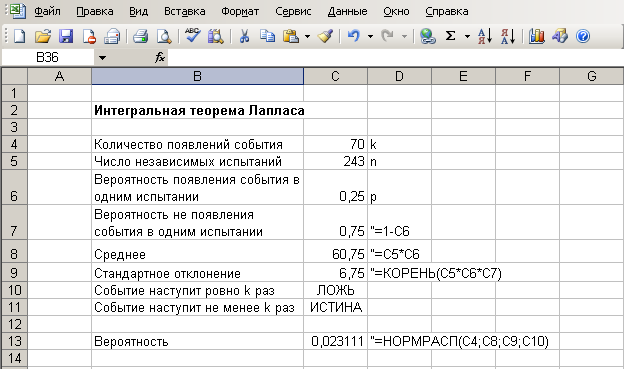Screen dimensions: 624x370
Task: Select cell with value 70
Action: coord(335,144)
